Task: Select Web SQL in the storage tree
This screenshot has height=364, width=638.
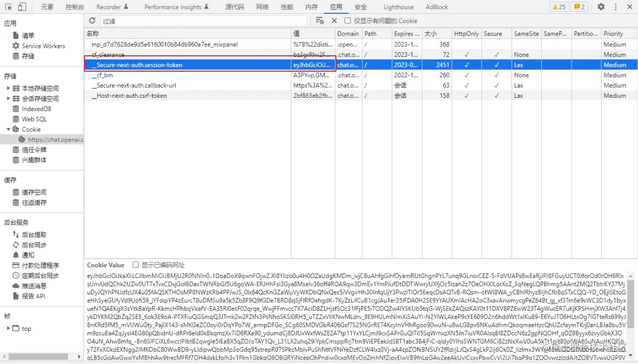Action: pos(34,119)
